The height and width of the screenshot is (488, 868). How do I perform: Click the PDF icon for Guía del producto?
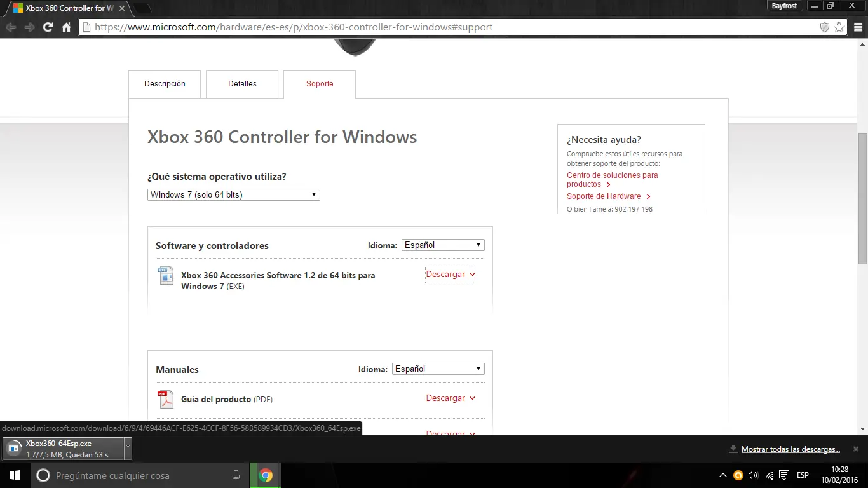point(165,400)
